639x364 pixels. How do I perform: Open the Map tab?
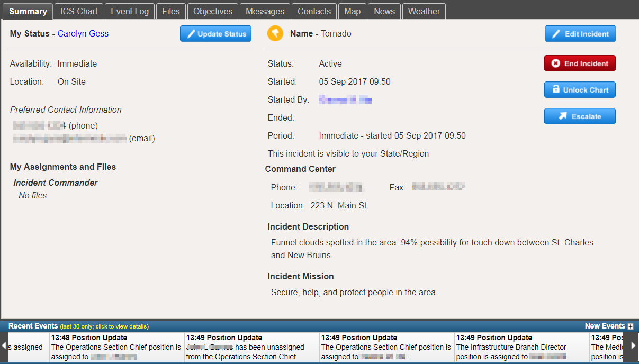[352, 11]
